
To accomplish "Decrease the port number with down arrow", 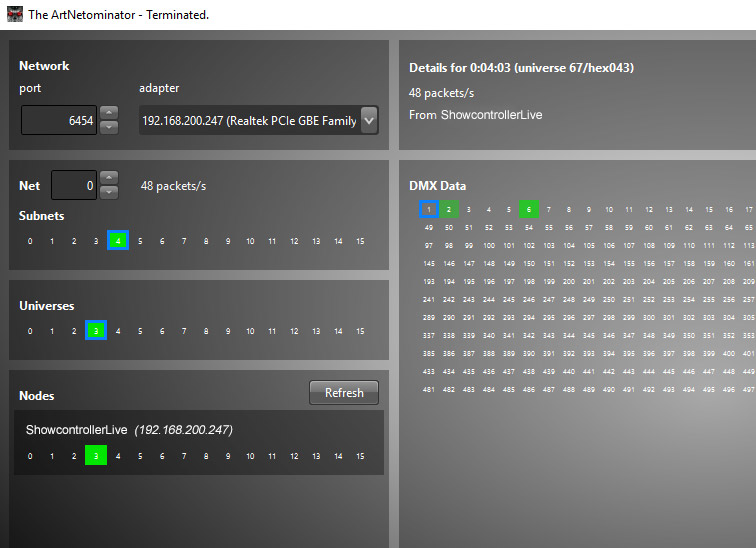I will (109, 127).
